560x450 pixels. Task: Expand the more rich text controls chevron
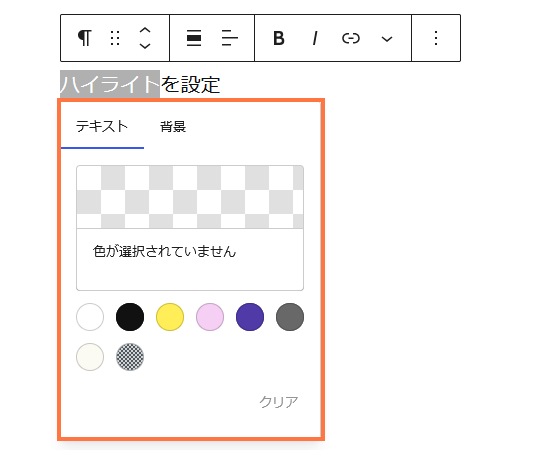point(387,39)
